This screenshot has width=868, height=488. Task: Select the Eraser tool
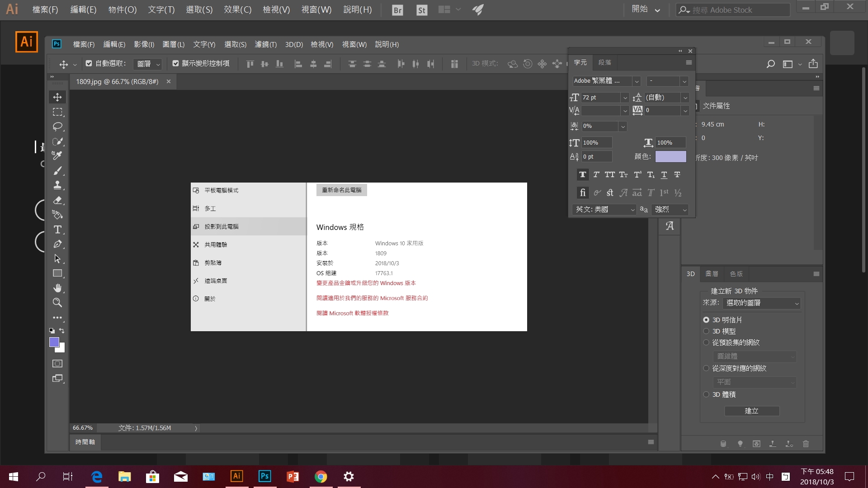point(57,200)
